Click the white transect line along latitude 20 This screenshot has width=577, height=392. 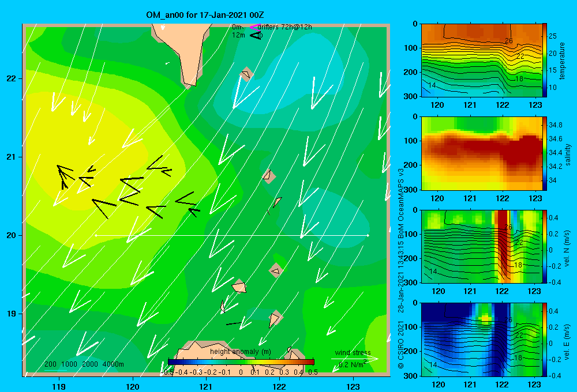click(232, 235)
